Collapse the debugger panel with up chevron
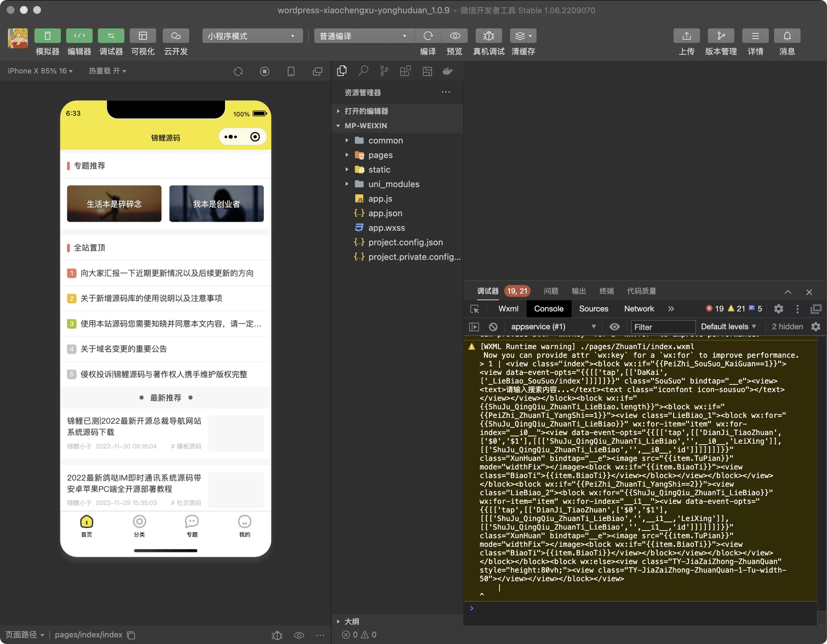Image resolution: width=827 pixels, height=644 pixels. click(x=788, y=292)
